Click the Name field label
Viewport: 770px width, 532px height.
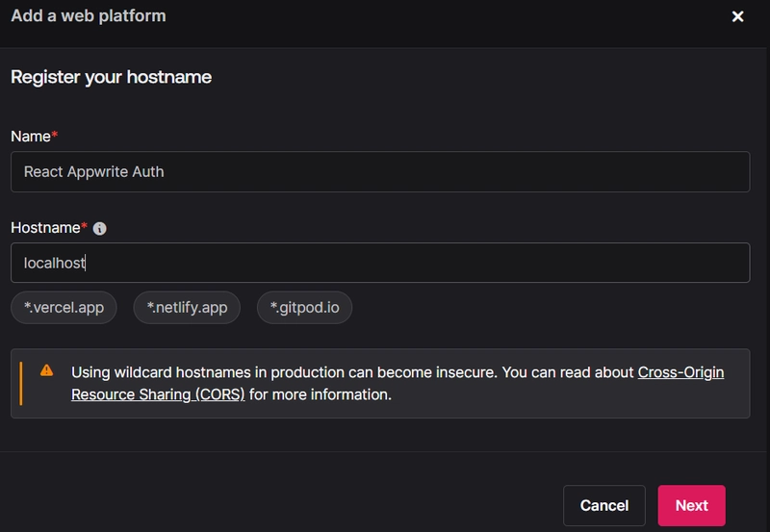pos(31,137)
